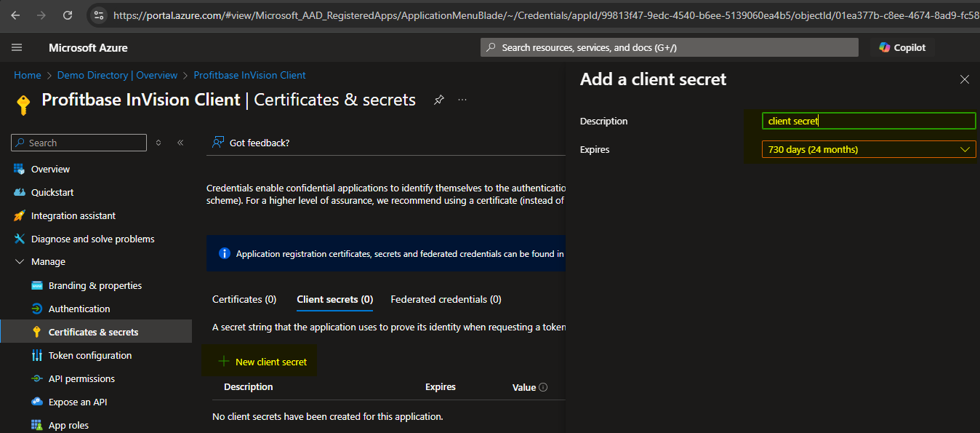Open API permissions from the sidebar
Screen dimensions: 980x433
point(81,378)
